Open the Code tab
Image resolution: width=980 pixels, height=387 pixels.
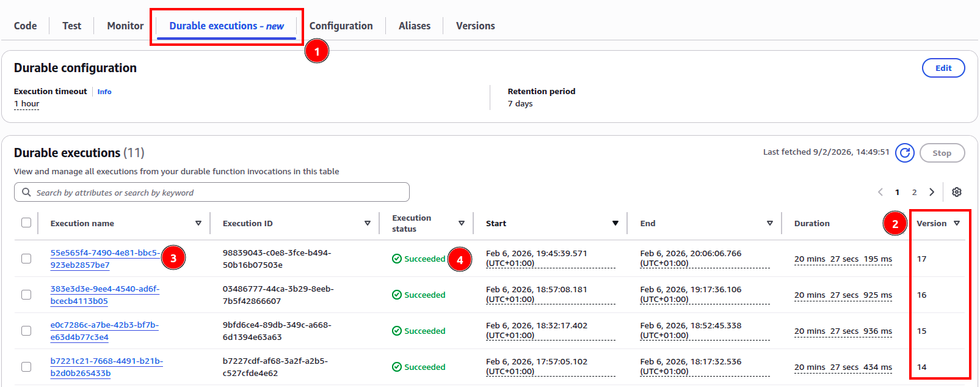pyautogui.click(x=26, y=26)
